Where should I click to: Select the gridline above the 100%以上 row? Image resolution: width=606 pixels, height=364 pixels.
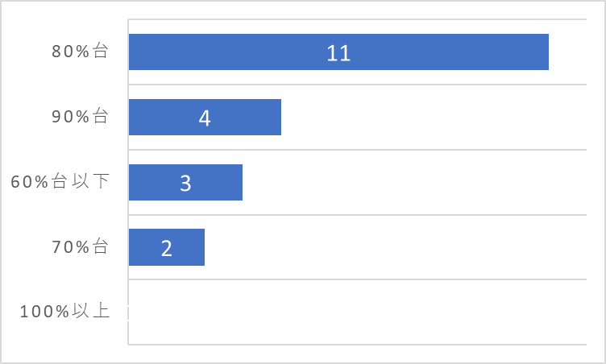click(x=358, y=279)
